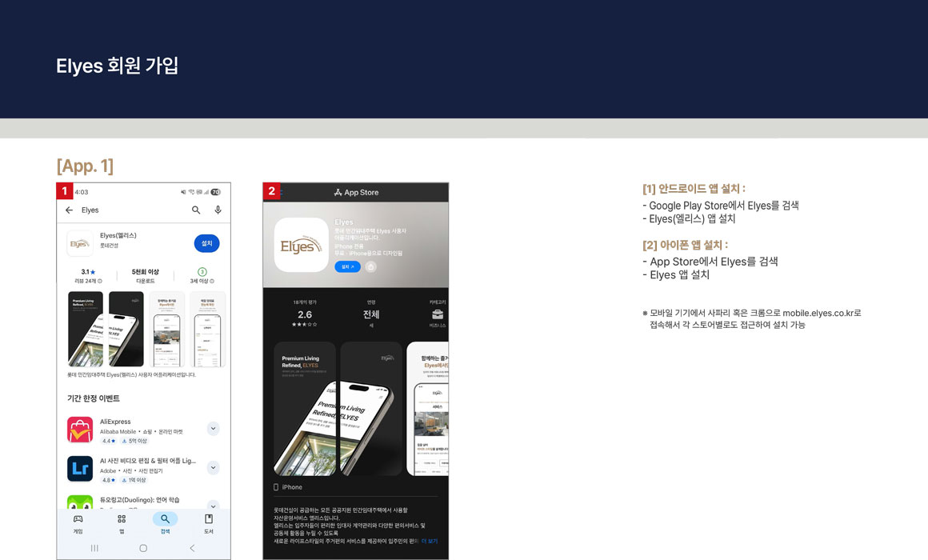Open the AliExpress app icon
Image resolution: width=928 pixels, height=560 pixels.
point(80,430)
